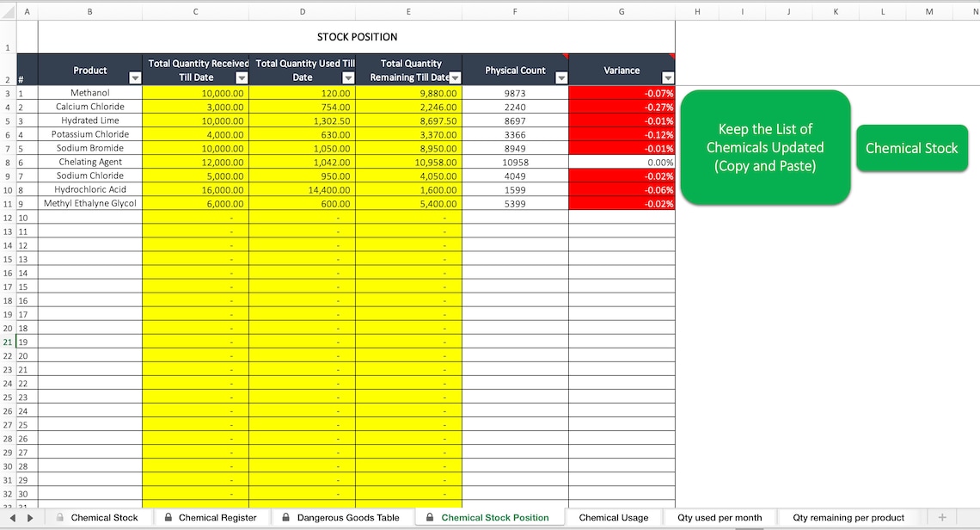Click the Select All corner triangle of the grid
This screenshot has width=980, height=530.
[x=9, y=11]
